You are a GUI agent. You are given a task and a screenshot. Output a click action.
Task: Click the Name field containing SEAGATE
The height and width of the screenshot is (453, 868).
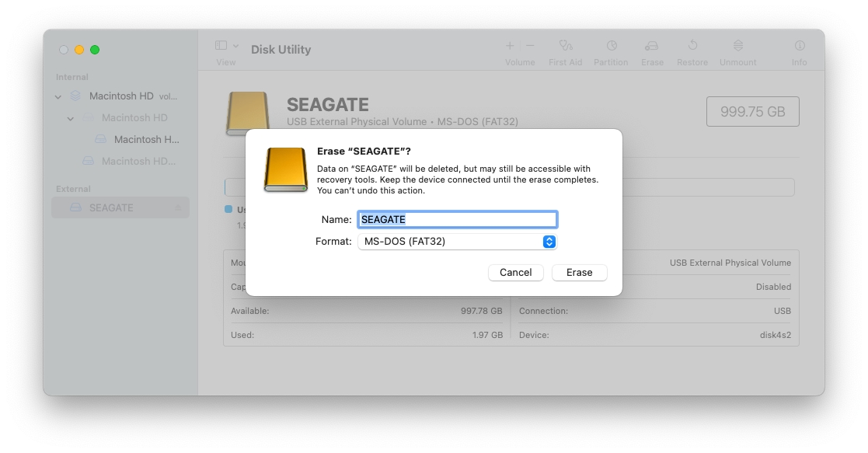(x=457, y=219)
